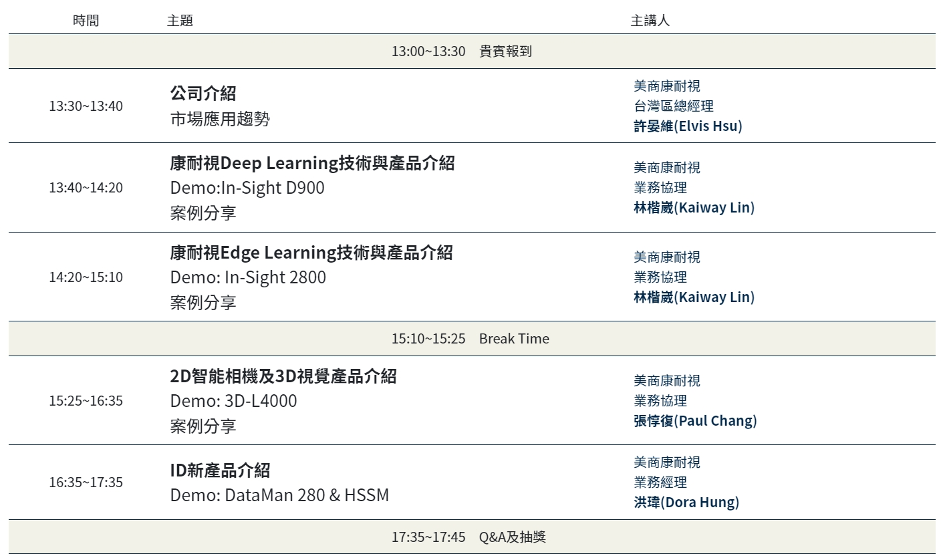
Task: Click 案例分享 under the Deep Learning session
Action: [203, 213]
